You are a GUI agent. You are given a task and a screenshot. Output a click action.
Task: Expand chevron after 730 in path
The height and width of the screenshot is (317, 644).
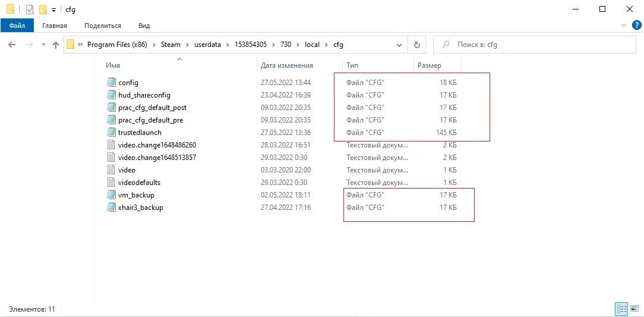298,45
